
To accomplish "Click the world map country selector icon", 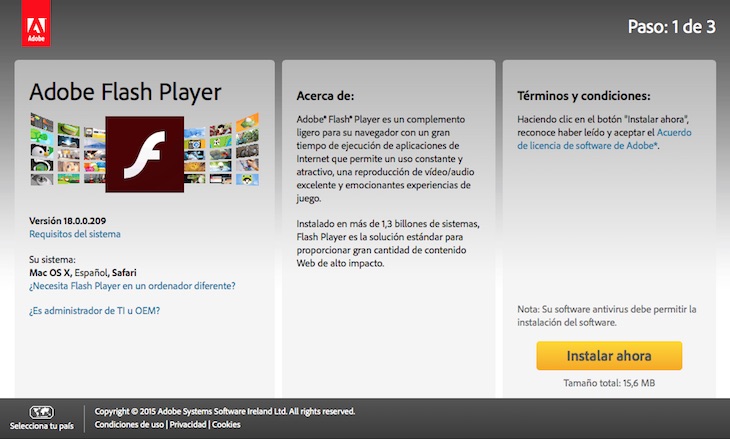I will click(42, 412).
